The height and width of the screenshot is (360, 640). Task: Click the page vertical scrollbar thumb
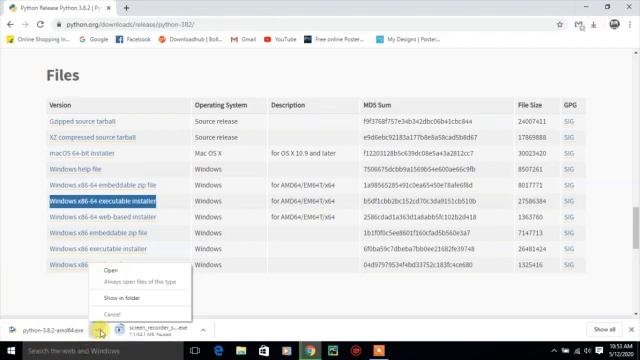pyautogui.click(x=636, y=227)
